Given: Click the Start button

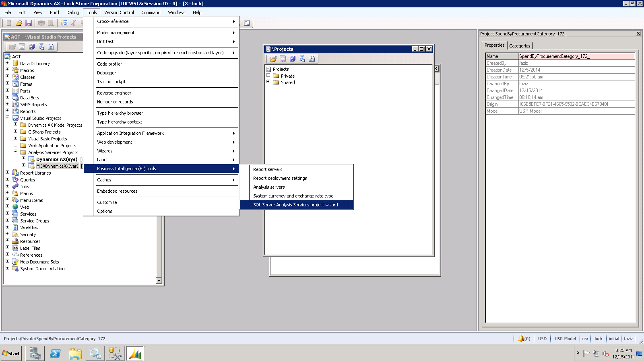Looking at the screenshot, I should pos(11,354).
